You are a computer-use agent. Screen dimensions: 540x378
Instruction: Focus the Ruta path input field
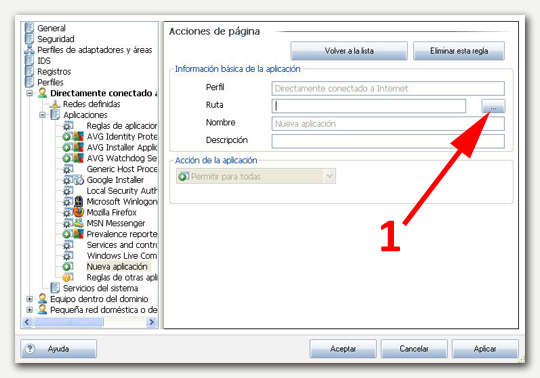[368, 106]
